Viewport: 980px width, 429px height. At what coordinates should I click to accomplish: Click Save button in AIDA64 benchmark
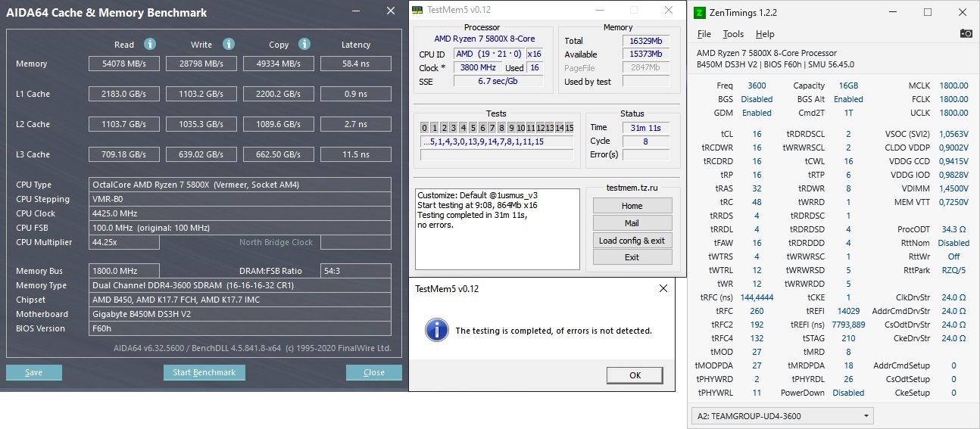click(x=33, y=372)
